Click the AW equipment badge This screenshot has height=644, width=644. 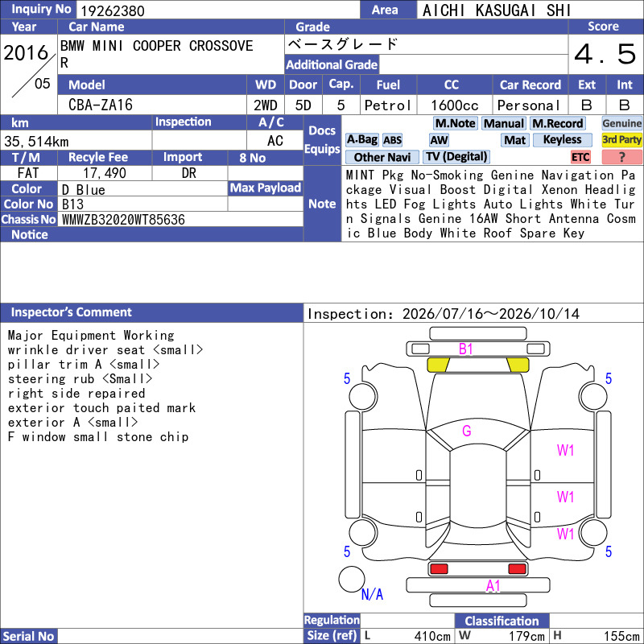pos(439,140)
